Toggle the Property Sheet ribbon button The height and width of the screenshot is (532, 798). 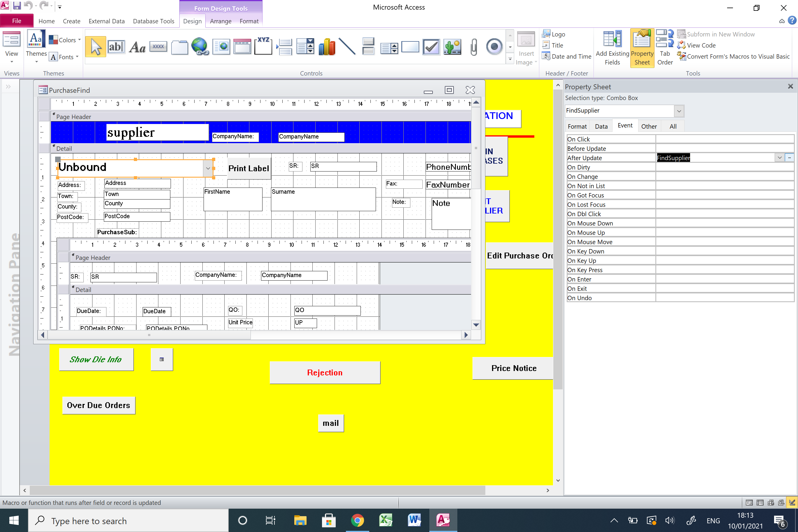(x=642, y=48)
